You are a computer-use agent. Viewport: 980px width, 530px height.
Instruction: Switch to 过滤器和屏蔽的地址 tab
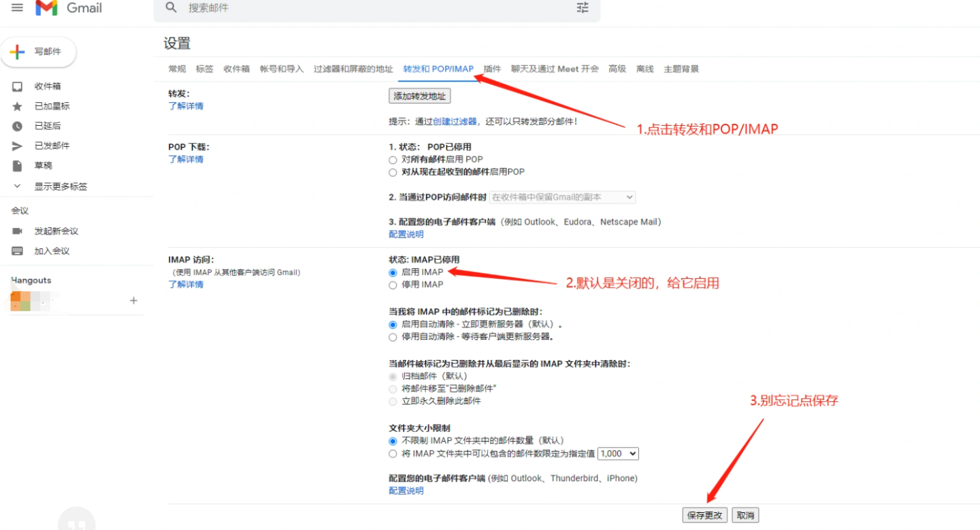(x=353, y=69)
